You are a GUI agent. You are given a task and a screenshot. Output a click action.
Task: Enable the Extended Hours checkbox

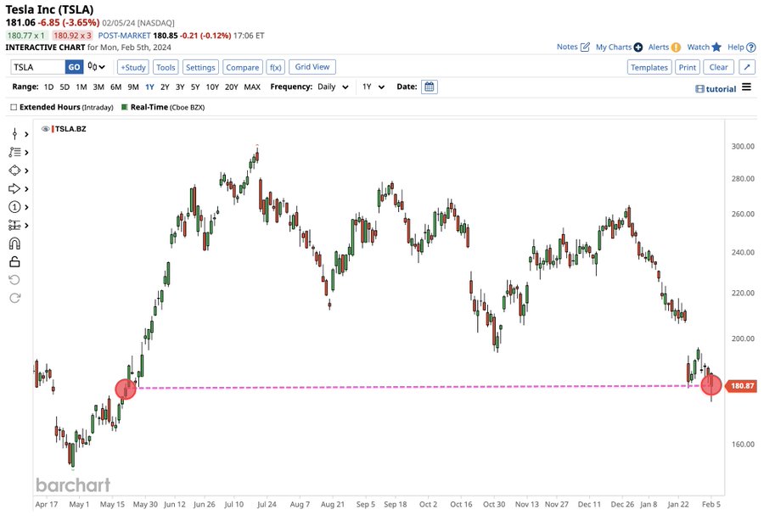coord(14,107)
